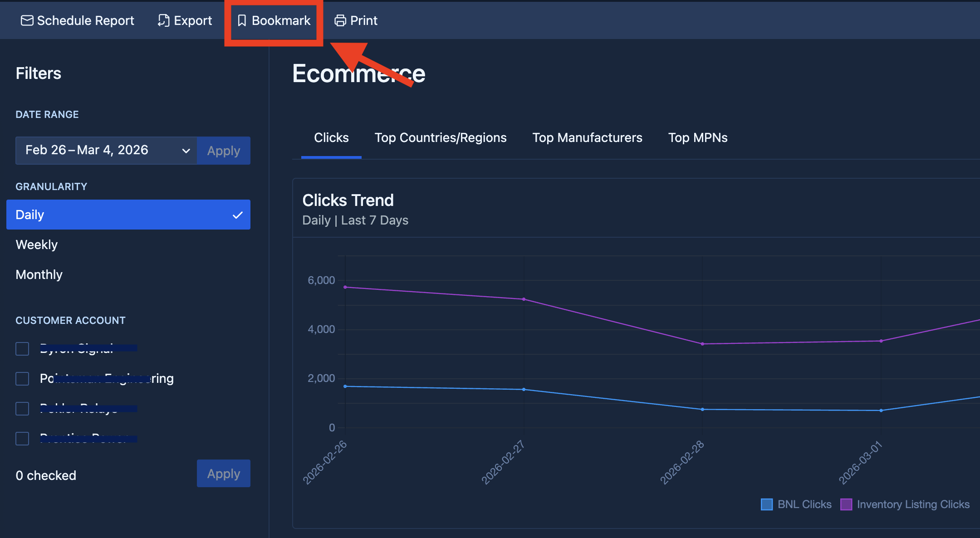Image resolution: width=980 pixels, height=538 pixels.
Task: Select Weekly granularity option
Action: (37, 245)
